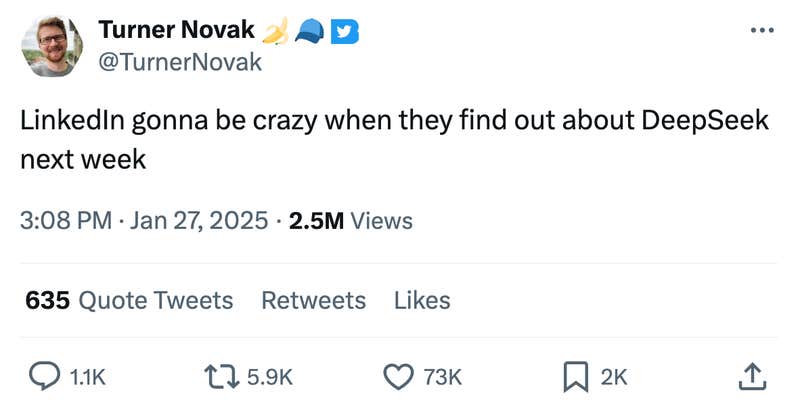Image resolution: width=800 pixels, height=409 pixels.
Task: Open the share upload icon
Action: (751, 376)
